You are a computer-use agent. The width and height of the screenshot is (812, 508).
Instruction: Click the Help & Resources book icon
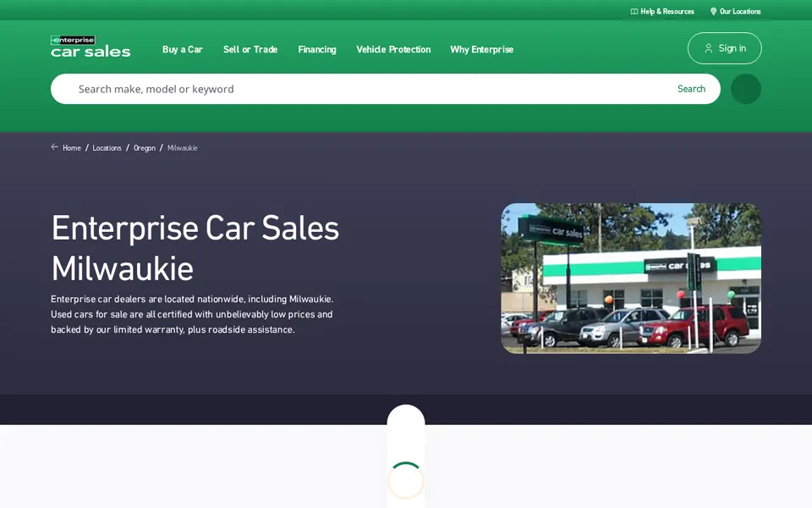coord(634,11)
